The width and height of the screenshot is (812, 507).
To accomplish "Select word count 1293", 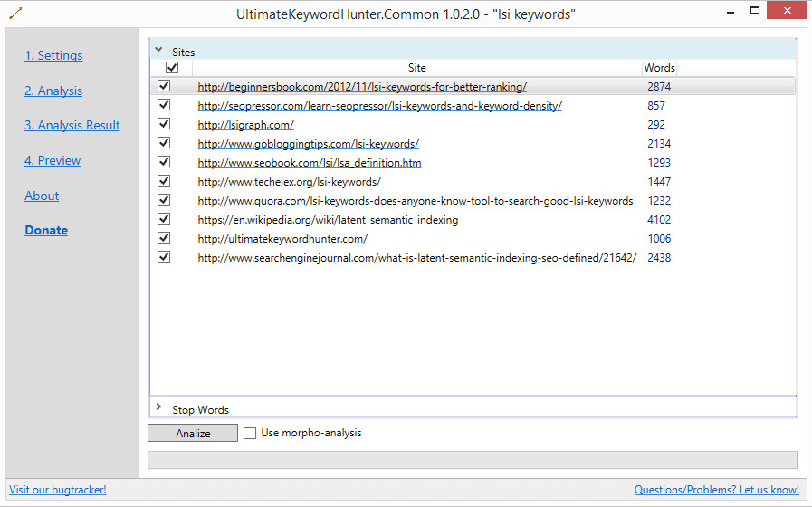I will tap(659, 163).
